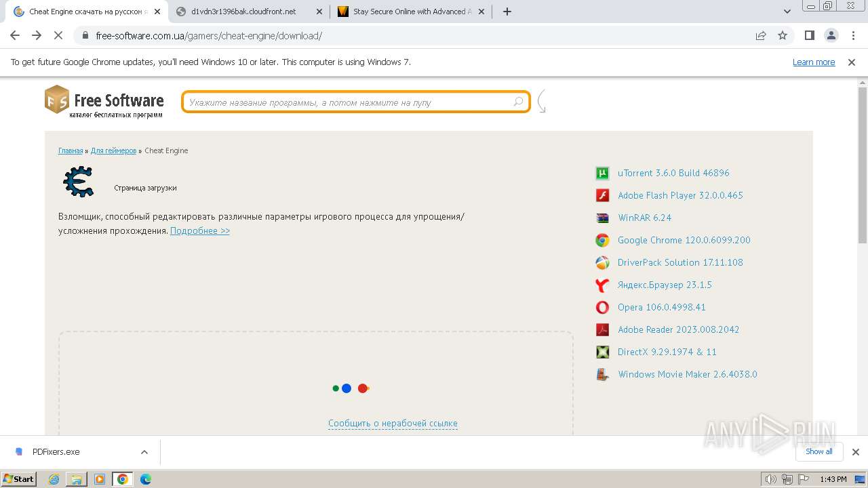
Task: Open Adobe Reader 2023.008.2042 link
Action: pos(678,329)
